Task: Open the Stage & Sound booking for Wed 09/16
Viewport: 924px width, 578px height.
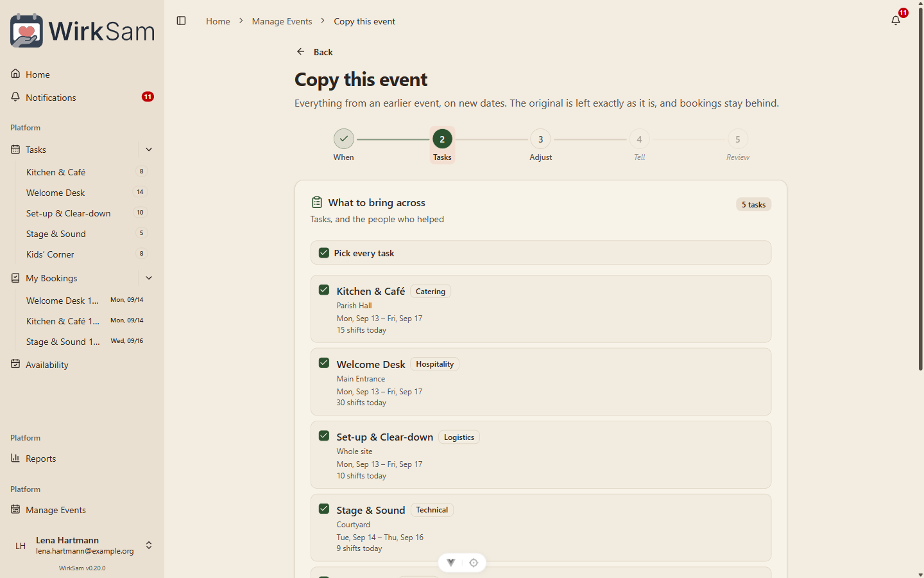Action: [86, 341]
